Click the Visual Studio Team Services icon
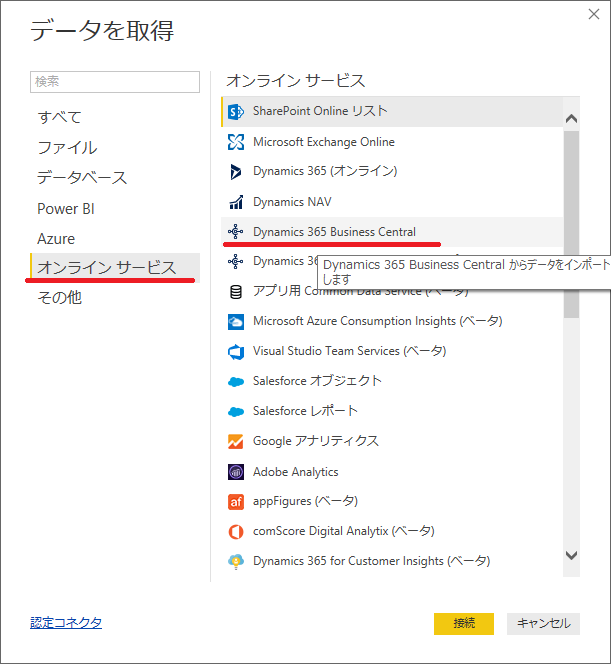Screen dimensions: 611x664 pyautogui.click(x=236, y=351)
